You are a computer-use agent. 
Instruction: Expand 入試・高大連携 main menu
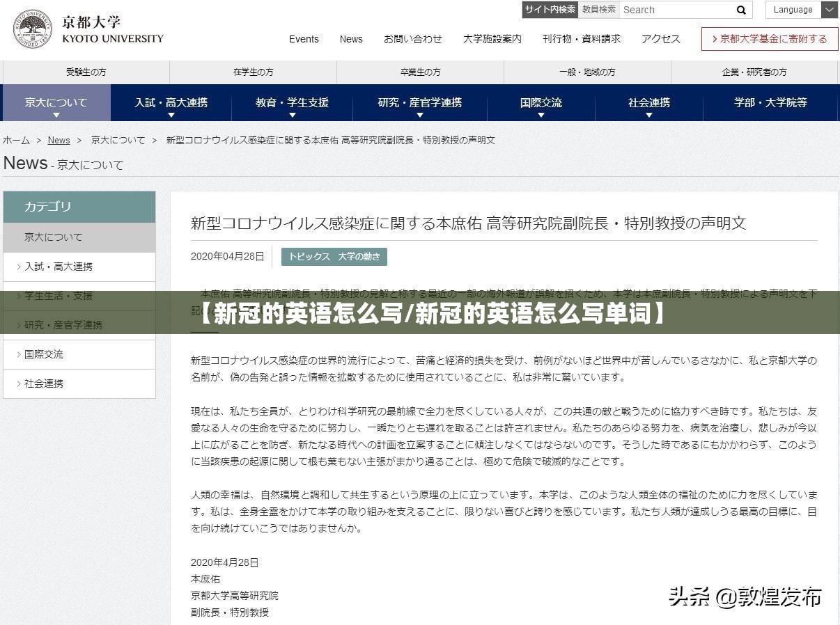171,103
